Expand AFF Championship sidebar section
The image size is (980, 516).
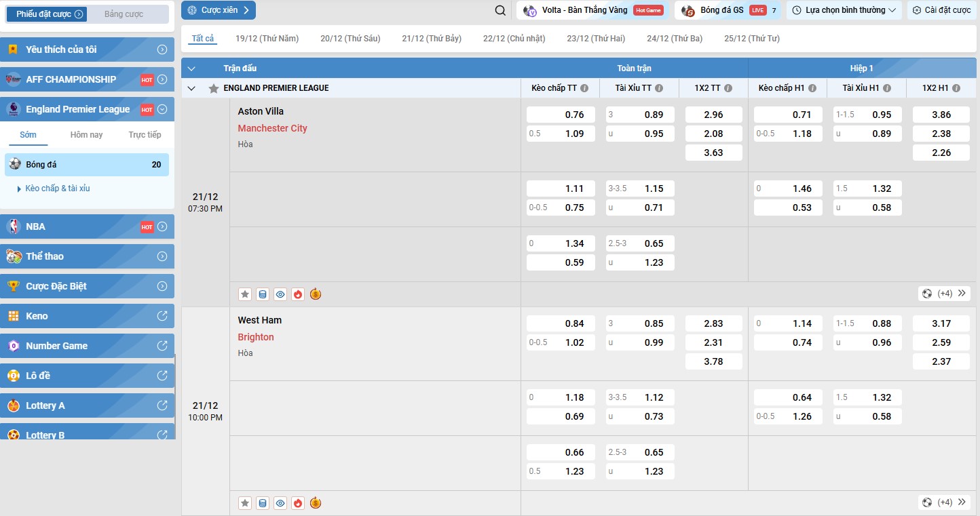pyautogui.click(x=162, y=79)
